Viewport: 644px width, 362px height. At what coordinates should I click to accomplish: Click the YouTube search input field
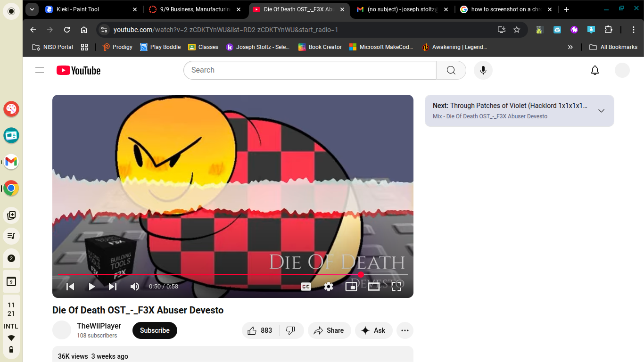click(x=309, y=70)
